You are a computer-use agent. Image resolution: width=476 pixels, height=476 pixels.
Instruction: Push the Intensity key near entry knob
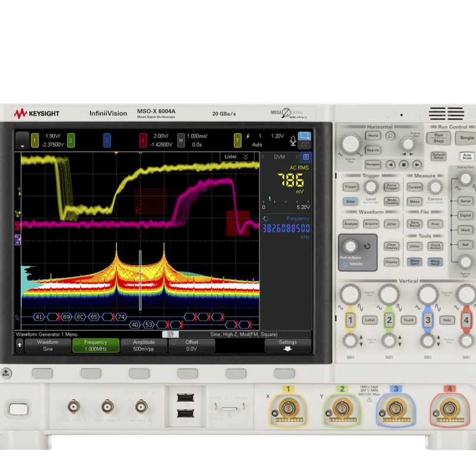345,264
